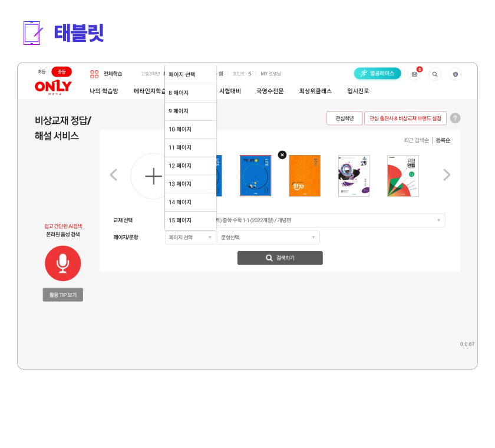Switch to the 중등 level toggle
This screenshot has width=495, height=448.
coord(61,72)
